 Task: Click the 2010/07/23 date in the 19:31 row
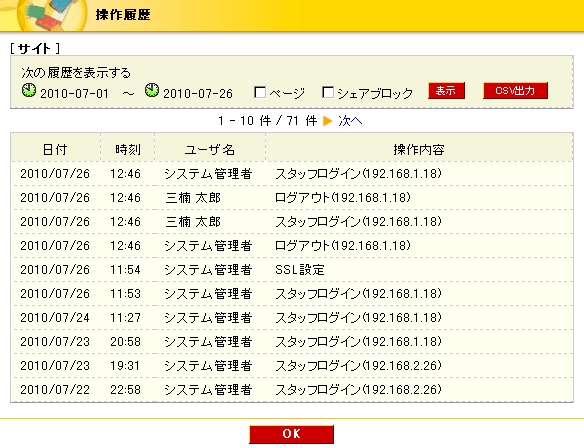55,366
